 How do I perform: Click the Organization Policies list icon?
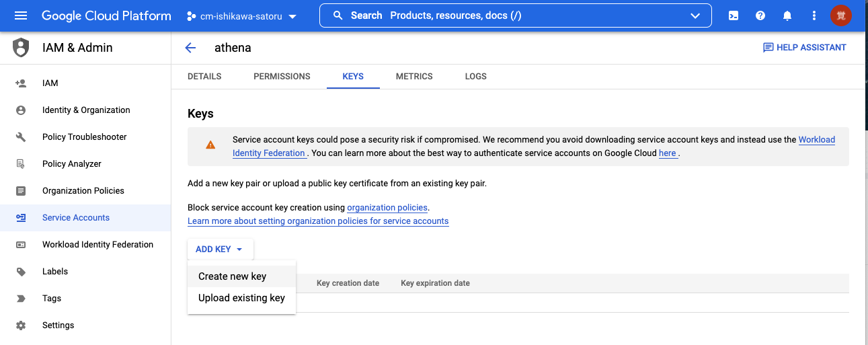point(21,191)
